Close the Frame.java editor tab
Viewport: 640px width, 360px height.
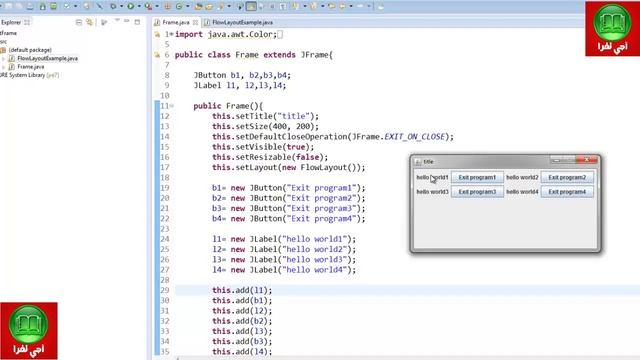point(196,22)
